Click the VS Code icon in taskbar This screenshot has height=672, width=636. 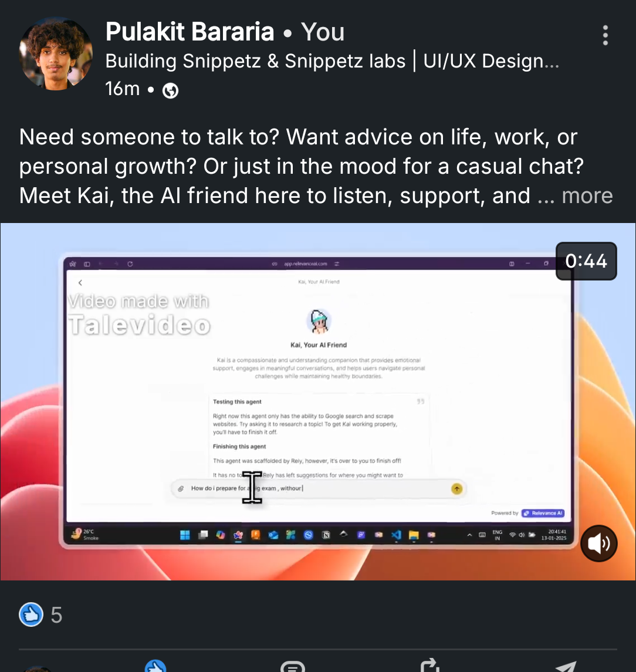(x=397, y=535)
